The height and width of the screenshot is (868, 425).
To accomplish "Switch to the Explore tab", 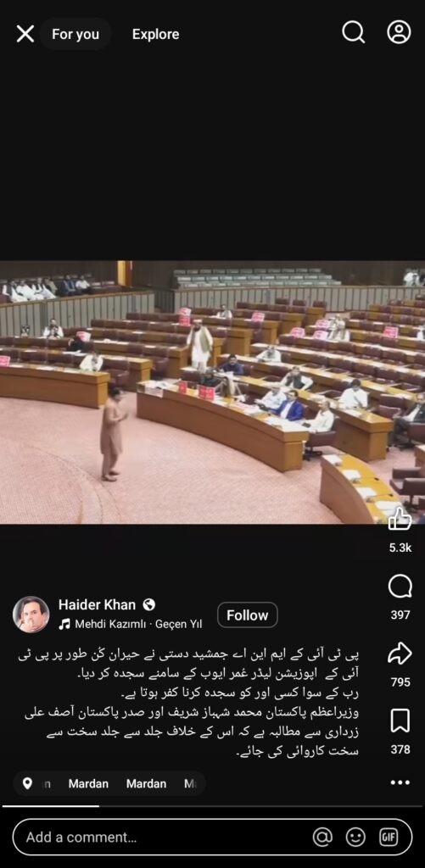I will point(156,34).
